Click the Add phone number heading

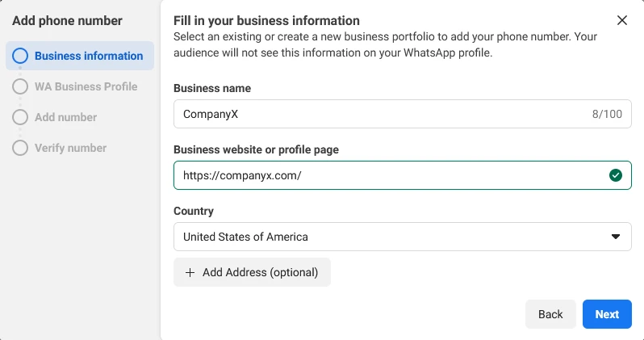coord(67,20)
